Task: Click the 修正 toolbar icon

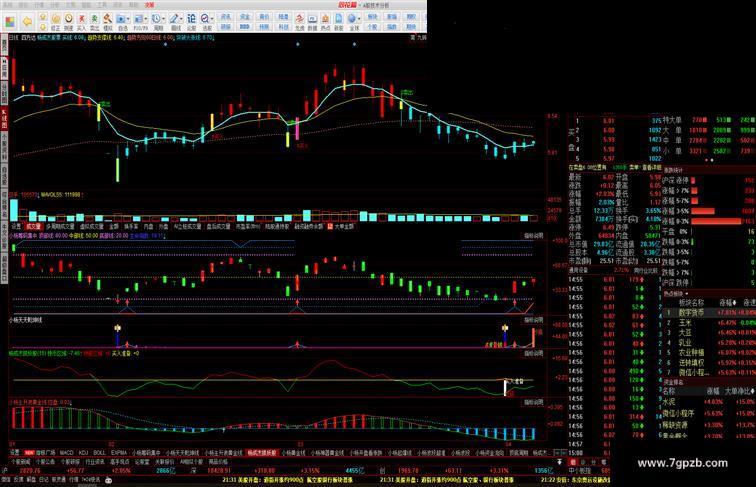Action: tap(55, 22)
